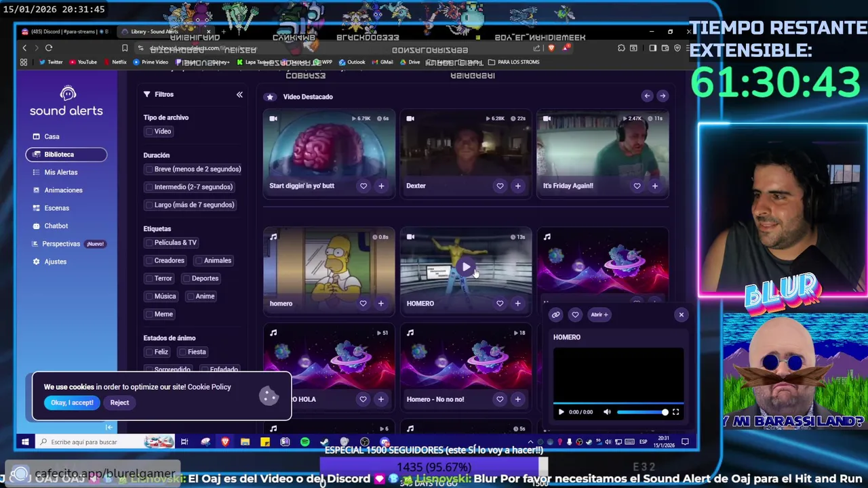868x488 pixels.
Task: Check Intermedio (2-7 segundos) duration
Action: [x=149, y=187]
